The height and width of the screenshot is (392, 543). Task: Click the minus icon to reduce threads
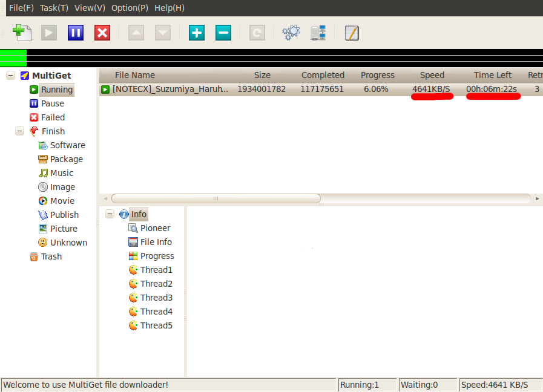[223, 33]
